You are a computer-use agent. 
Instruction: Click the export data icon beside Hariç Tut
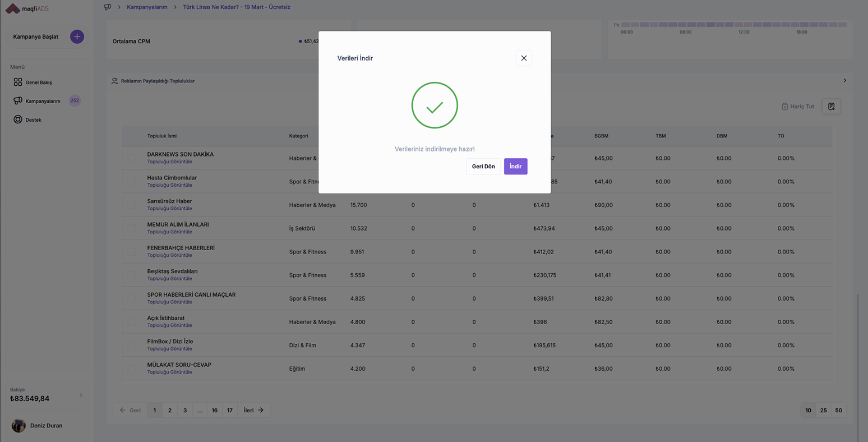[x=831, y=107]
